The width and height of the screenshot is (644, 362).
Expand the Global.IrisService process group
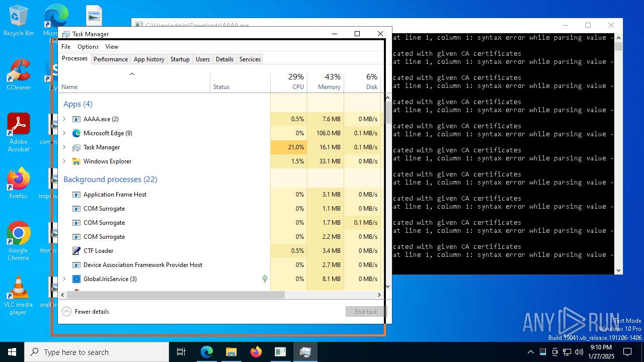64,279
